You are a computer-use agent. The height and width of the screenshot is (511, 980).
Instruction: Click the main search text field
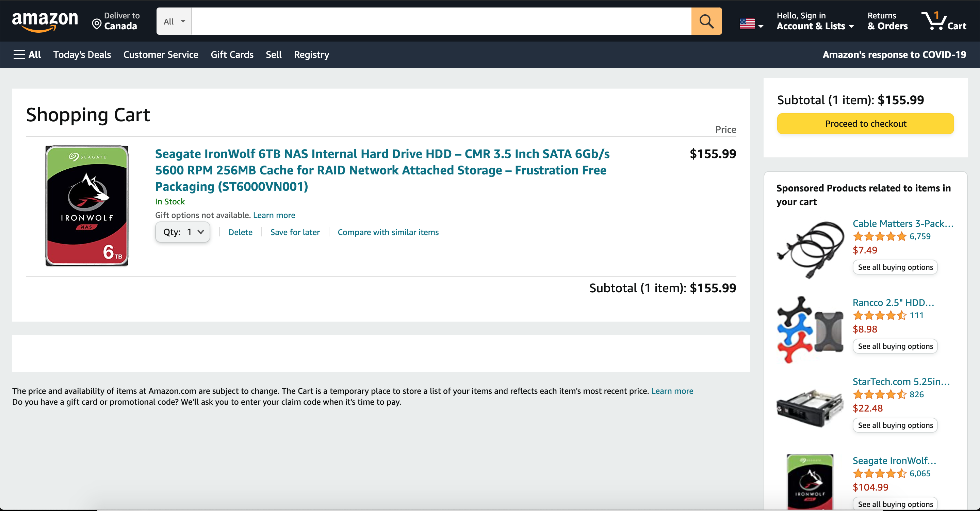(441, 21)
